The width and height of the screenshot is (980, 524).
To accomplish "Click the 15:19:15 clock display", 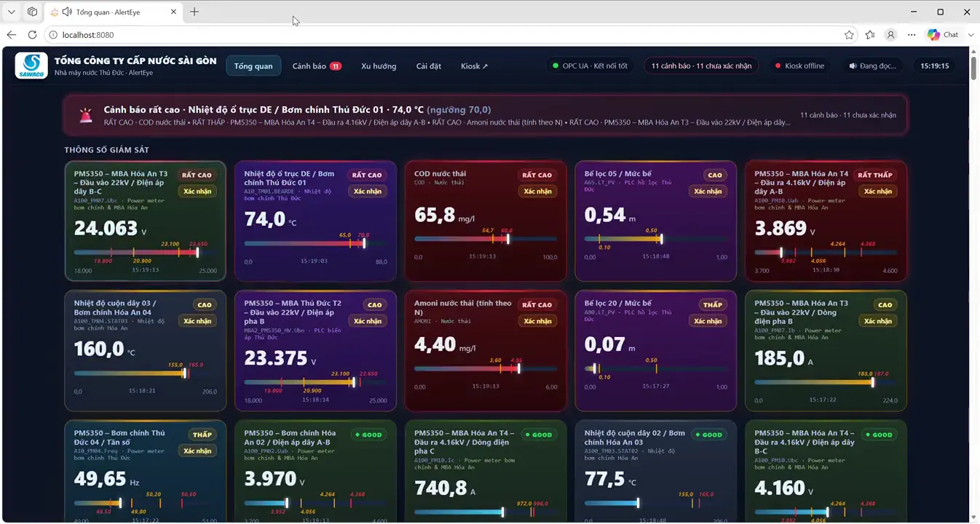I will [x=935, y=66].
